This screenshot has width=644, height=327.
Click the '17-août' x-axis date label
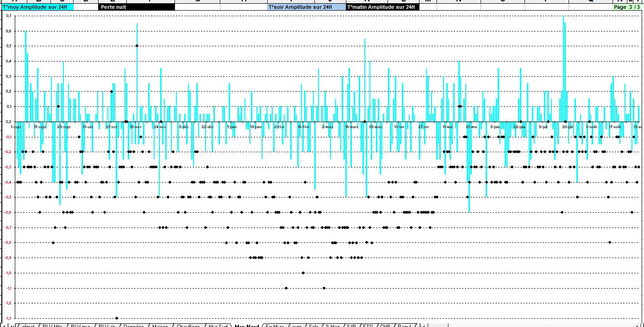coord(615,126)
